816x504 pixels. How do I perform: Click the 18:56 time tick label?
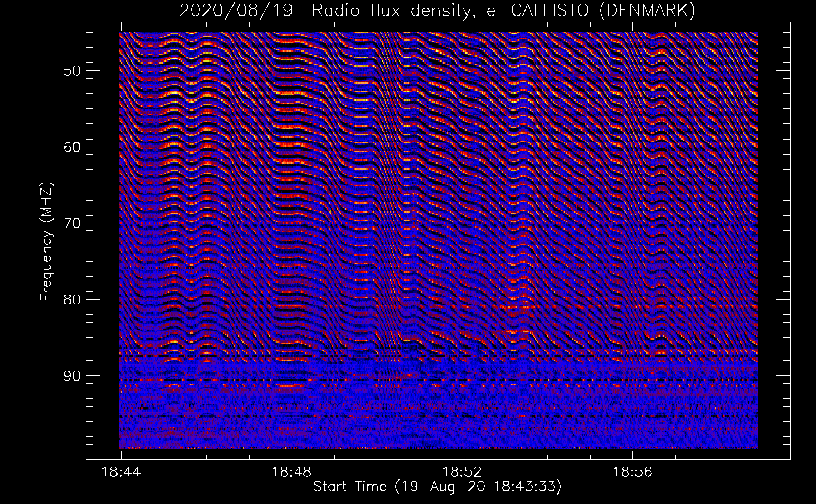(632, 472)
